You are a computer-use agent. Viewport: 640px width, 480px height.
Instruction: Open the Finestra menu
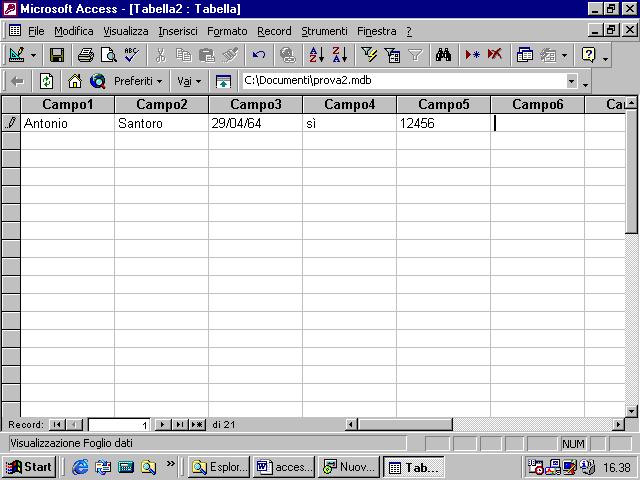coord(377,31)
